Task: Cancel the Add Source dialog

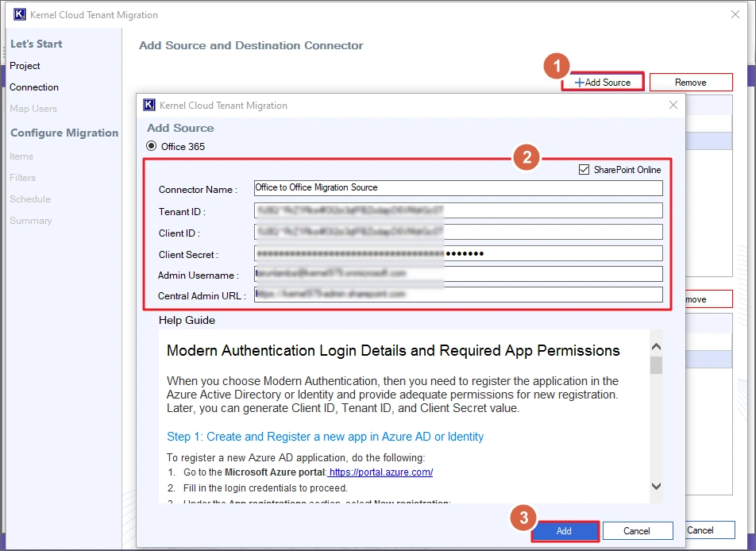Action: coord(638,530)
